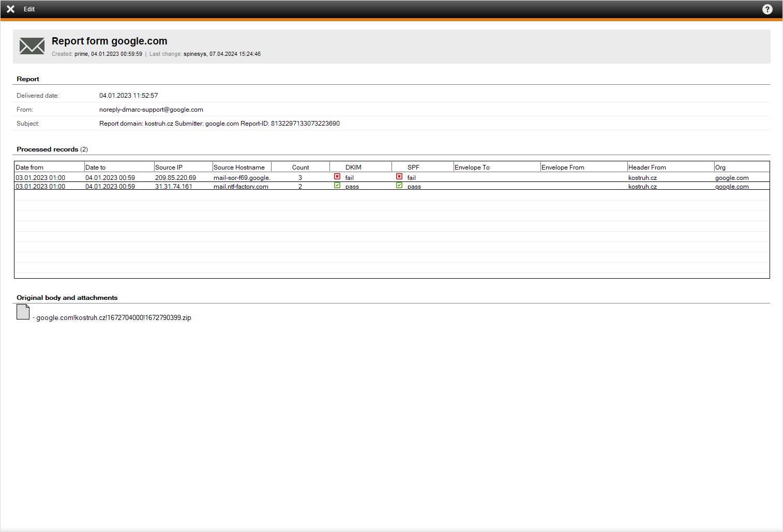Click the red SPF fail icon
The height and width of the screenshot is (532, 783).
(x=399, y=177)
